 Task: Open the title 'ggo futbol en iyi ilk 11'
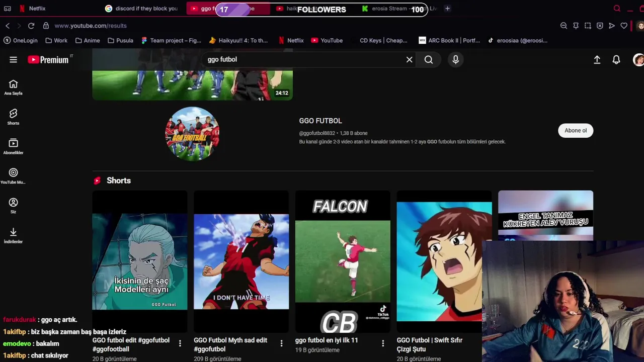click(x=327, y=340)
